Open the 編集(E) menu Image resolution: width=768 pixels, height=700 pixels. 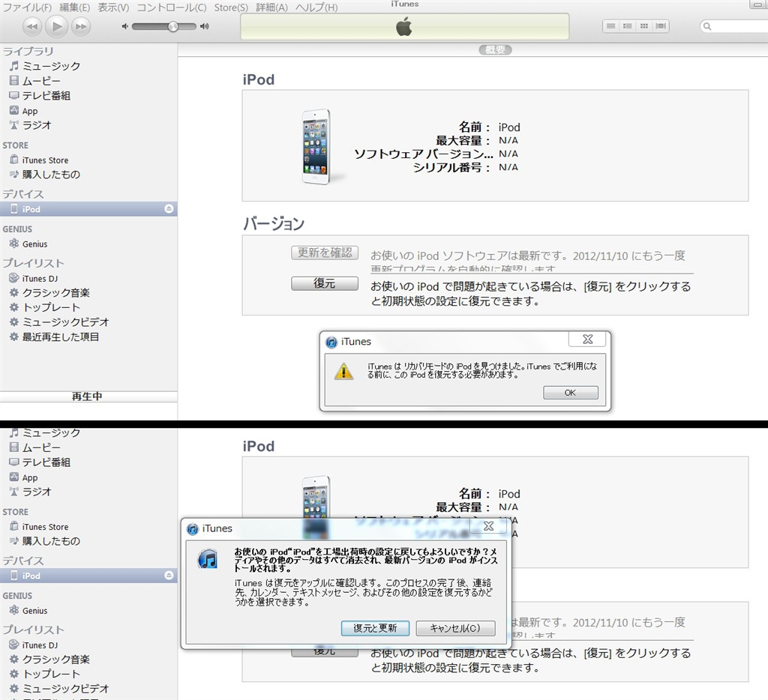pyautogui.click(x=74, y=7)
